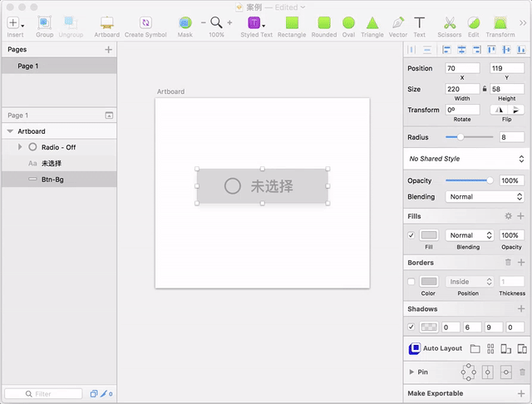Align selected layer to bottom edge
The width and height of the screenshot is (532, 404).
(521, 50)
